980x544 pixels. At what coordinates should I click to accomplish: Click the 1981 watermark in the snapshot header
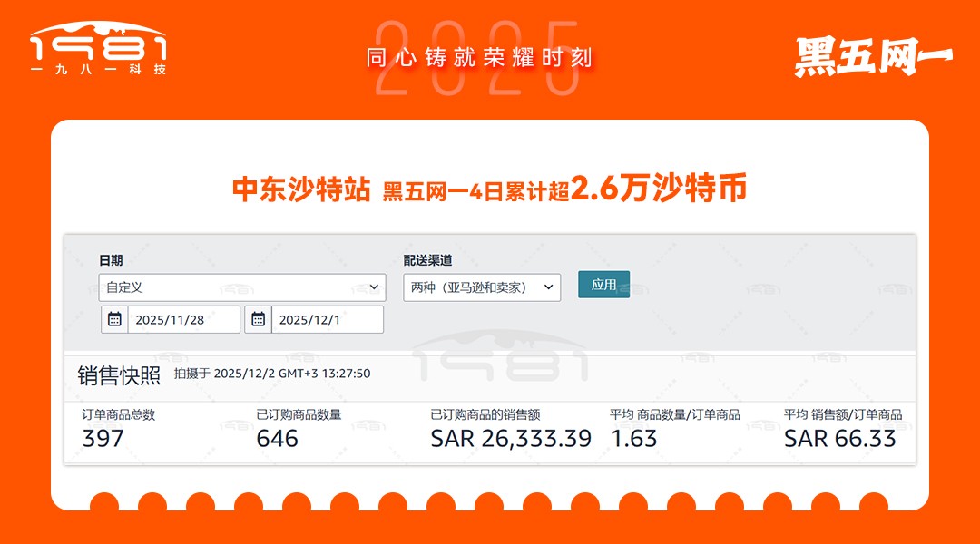pyautogui.click(x=500, y=357)
